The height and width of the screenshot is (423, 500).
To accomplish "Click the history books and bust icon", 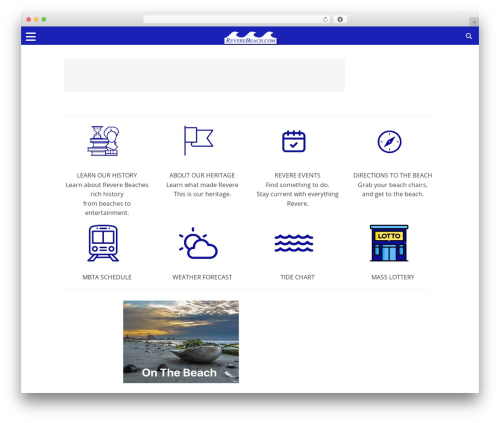I will click(x=103, y=141).
